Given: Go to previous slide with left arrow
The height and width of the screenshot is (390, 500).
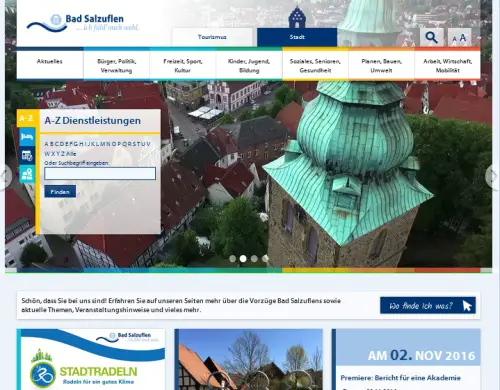Looking at the screenshot, I should [x=6, y=176].
